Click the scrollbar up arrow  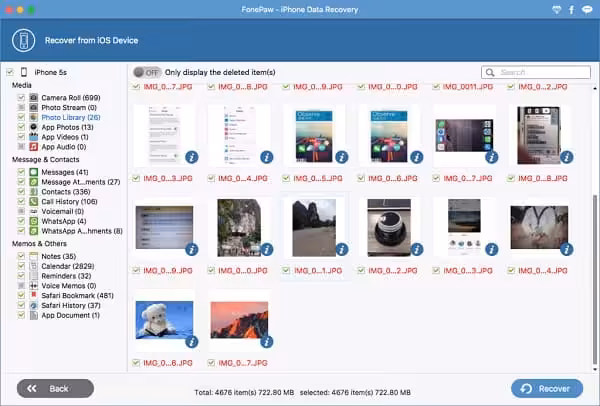click(595, 88)
